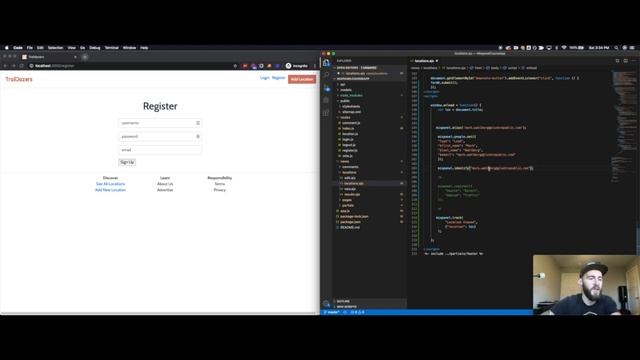
Task: Click the red extension icon in browser toolbar
Action: [x=245, y=66]
